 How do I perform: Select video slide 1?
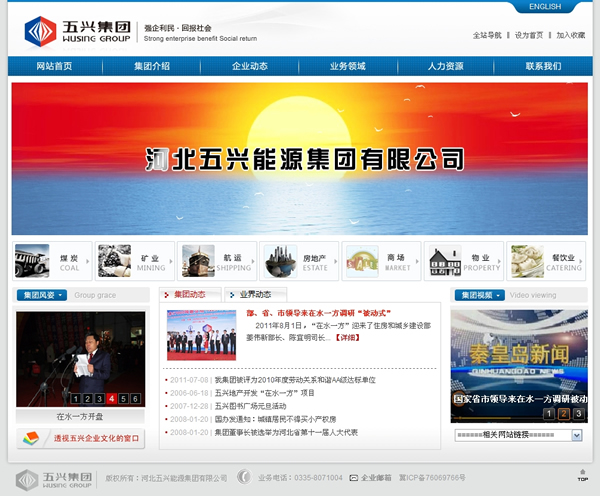pyautogui.click(x=549, y=414)
